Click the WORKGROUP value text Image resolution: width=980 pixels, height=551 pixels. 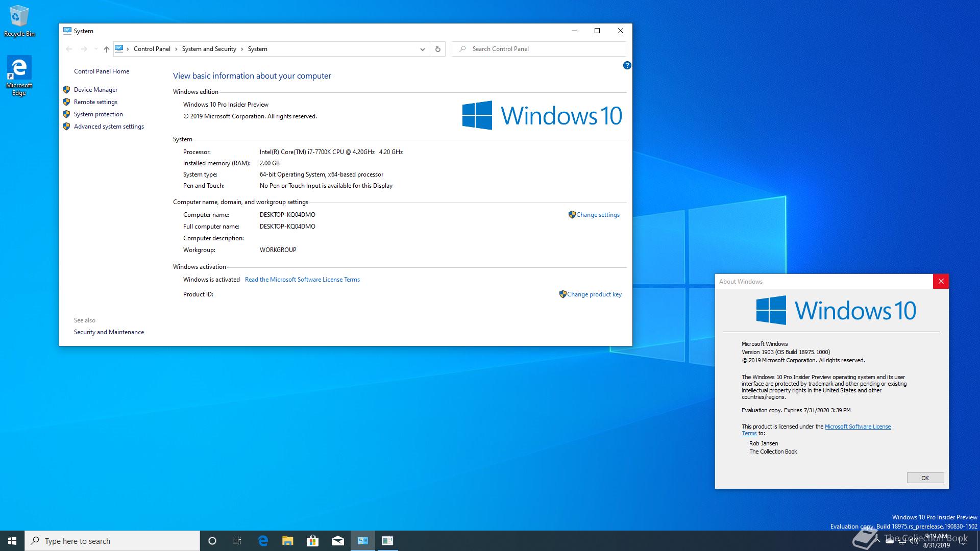[278, 250]
